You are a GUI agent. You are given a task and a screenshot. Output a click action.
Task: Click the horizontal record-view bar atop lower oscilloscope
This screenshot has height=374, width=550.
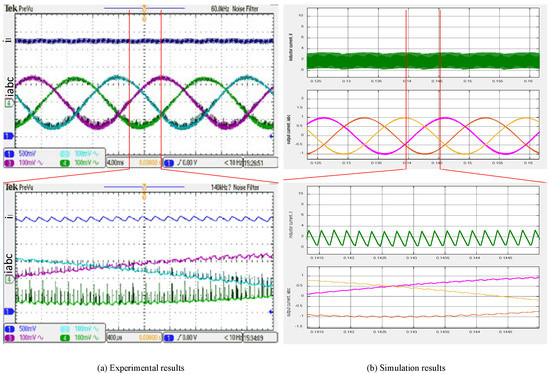coord(144,187)
